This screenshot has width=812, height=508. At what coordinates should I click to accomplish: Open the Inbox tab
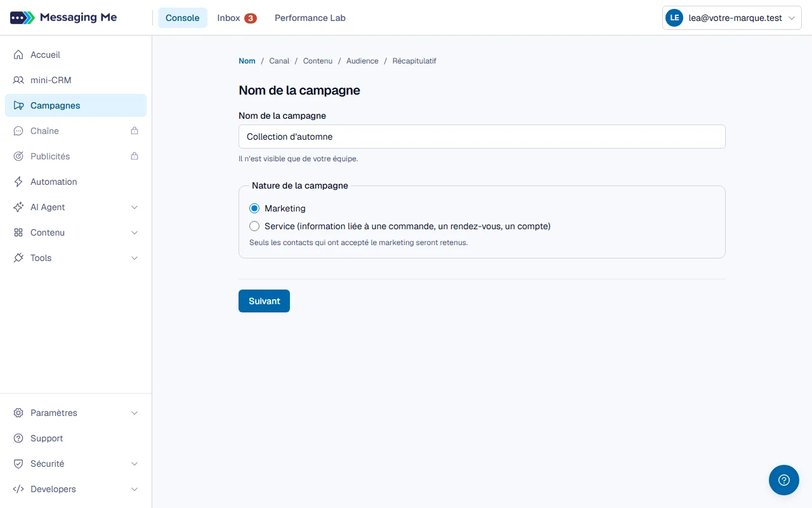click(x=237, y=18)
